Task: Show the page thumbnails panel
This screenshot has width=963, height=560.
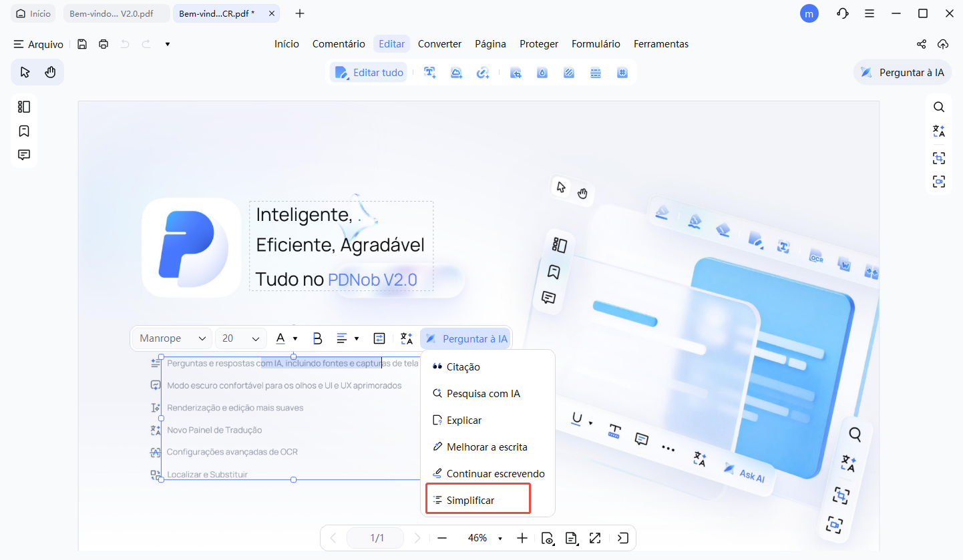Action: [24, 107]
